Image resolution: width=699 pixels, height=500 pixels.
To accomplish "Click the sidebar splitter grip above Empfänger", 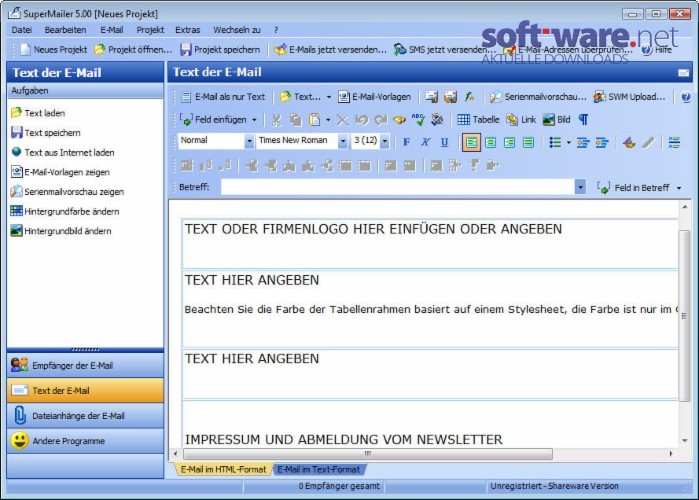I will [x=85, y=350].
